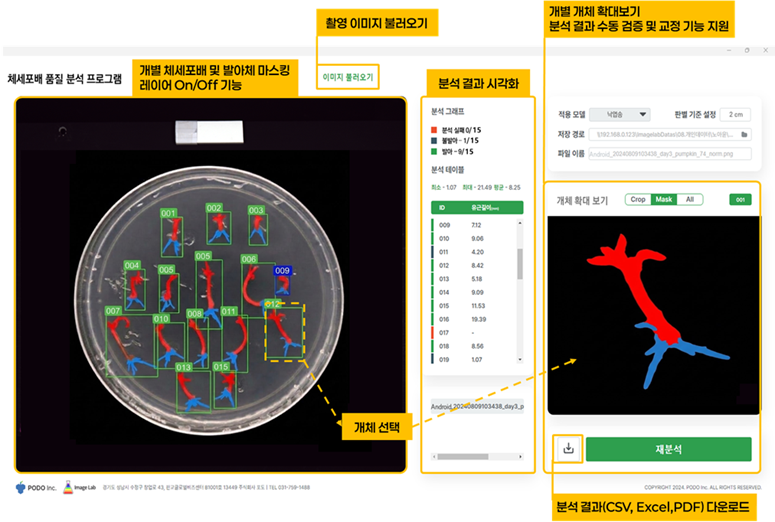Click the PODO Inc. logo
775x522 pixels.
(36, 488)
